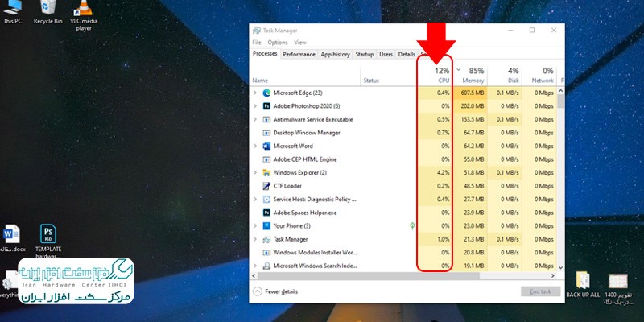Open the Options menu
This screenshot has width=644, height=322.
click(x=278, y=43)
